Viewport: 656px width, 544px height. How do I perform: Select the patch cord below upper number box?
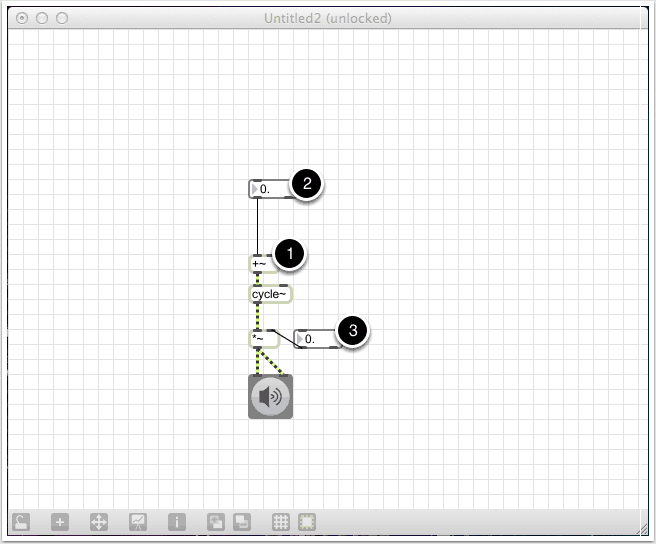(258, 227)
